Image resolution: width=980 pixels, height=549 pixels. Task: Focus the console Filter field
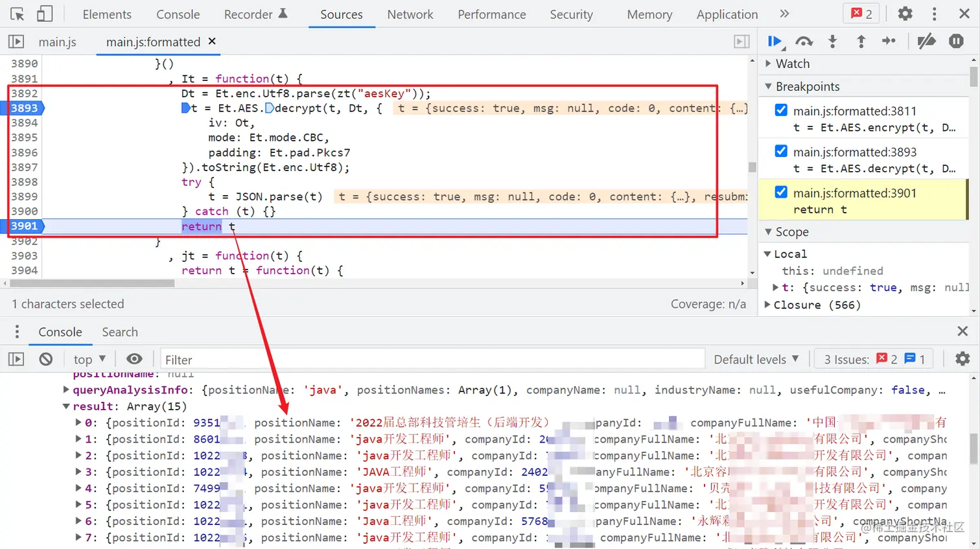click(x=432, y=359)
